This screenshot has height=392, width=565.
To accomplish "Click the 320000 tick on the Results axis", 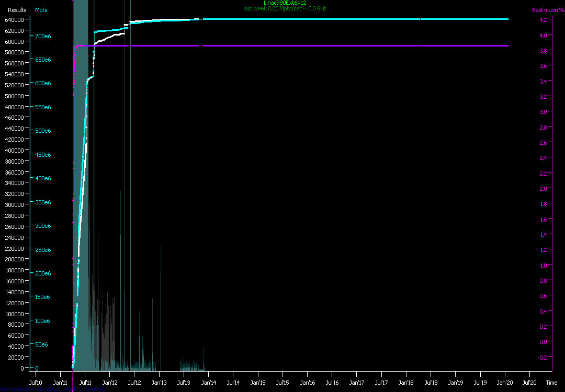I will [x=15, y=194].
